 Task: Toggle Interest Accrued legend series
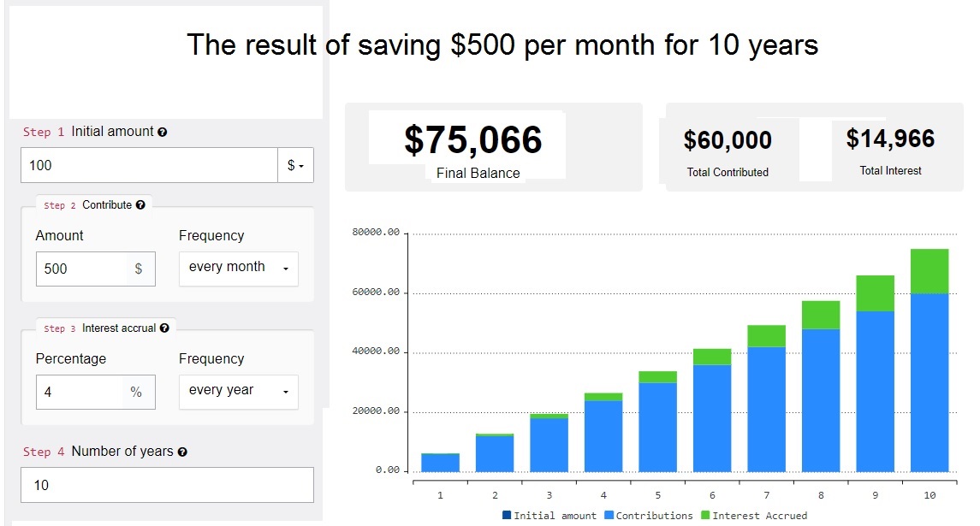click(753, 516)
